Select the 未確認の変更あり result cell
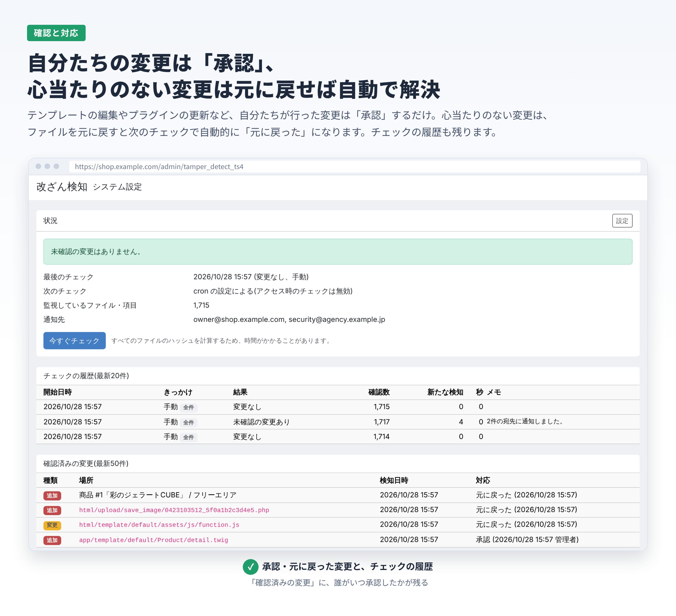Viewport: 676px width, 616px height. click(261, 422)
